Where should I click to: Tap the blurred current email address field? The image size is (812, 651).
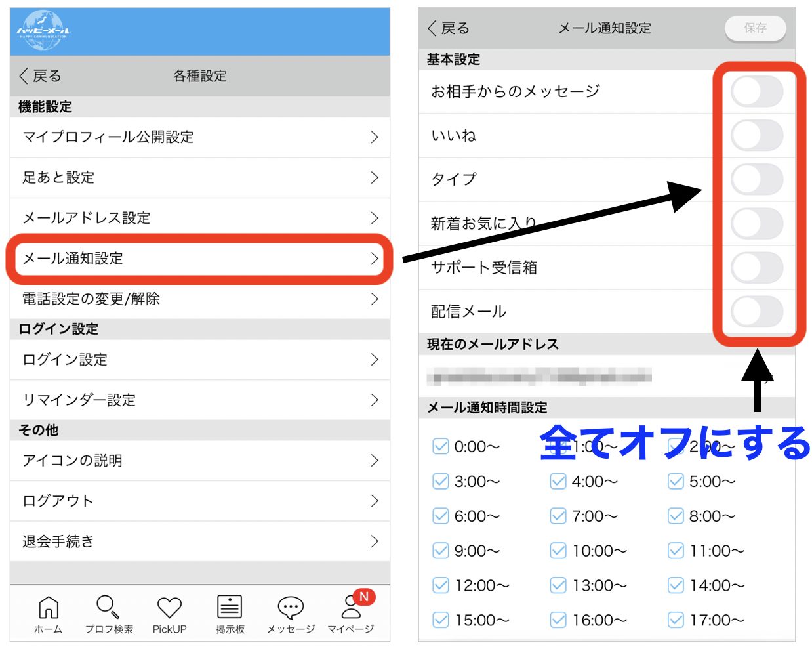(x=539, y=377)
